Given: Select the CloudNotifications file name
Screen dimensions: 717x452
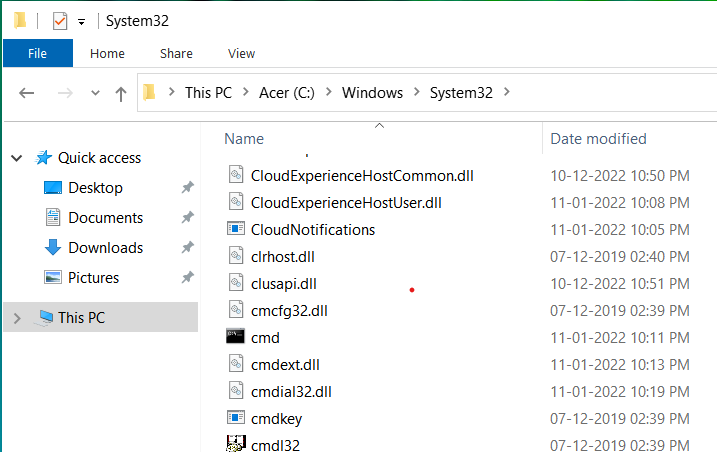Looking at the screenshot, I should pyautogui.click(x=313, y=230).
